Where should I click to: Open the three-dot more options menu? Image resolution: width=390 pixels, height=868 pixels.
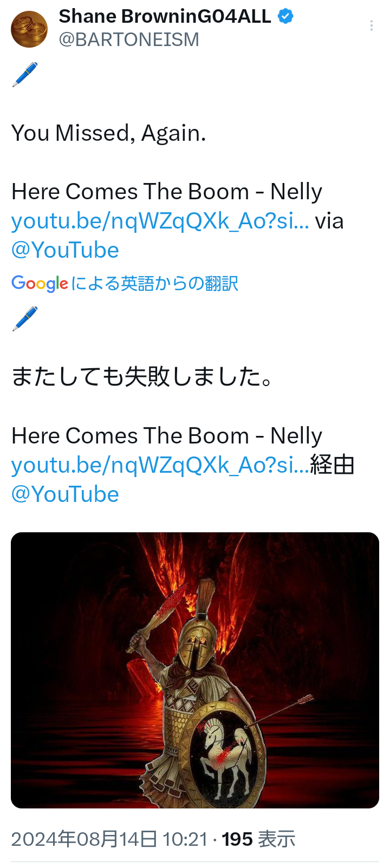372,25
